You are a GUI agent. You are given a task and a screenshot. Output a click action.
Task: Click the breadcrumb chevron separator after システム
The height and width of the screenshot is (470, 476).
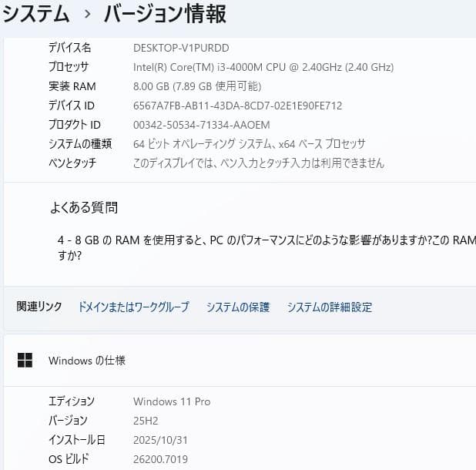pos(88,14)
